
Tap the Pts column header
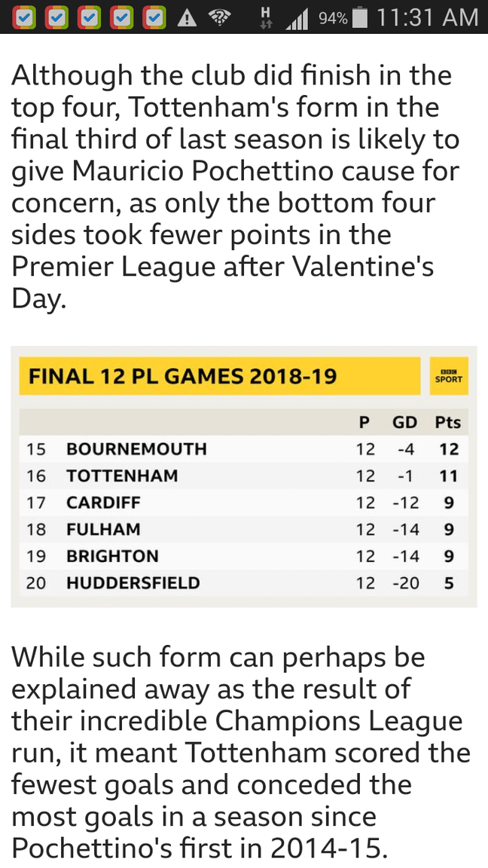tap(448, 422)
